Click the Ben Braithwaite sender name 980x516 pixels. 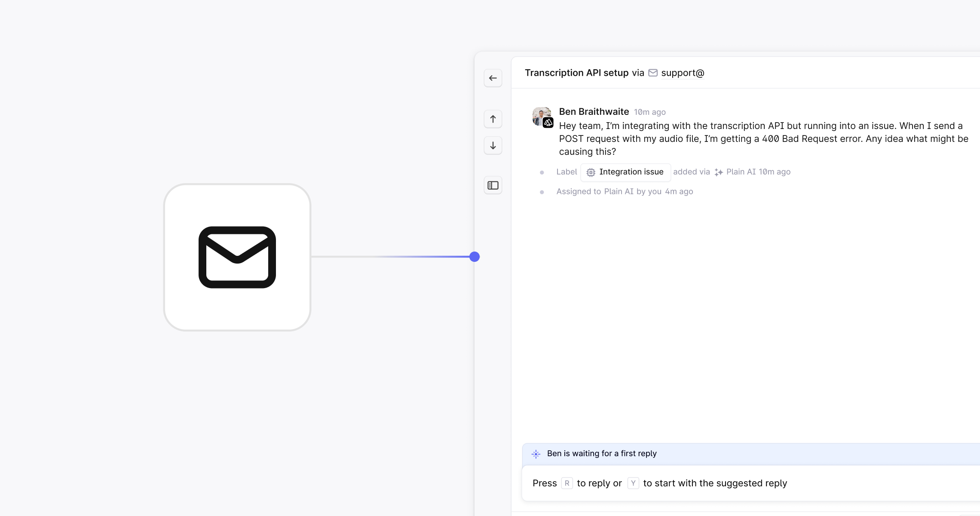[594, 112]
